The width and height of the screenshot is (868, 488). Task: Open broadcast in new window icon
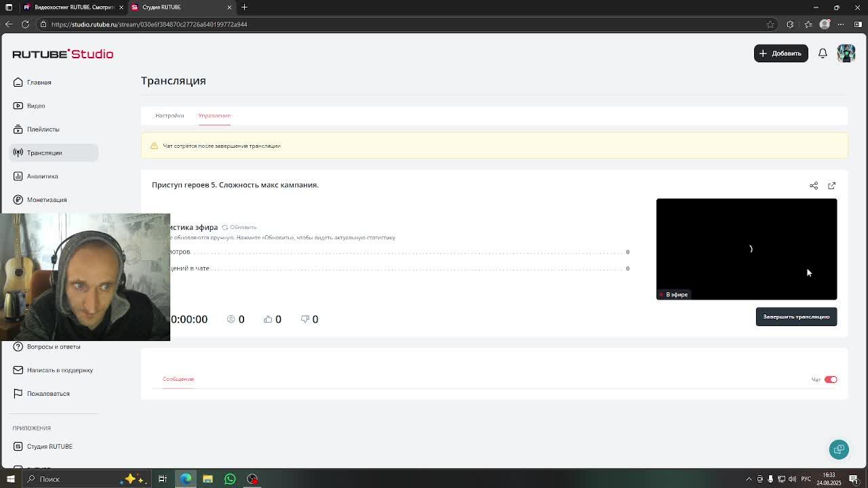[831, 186]
